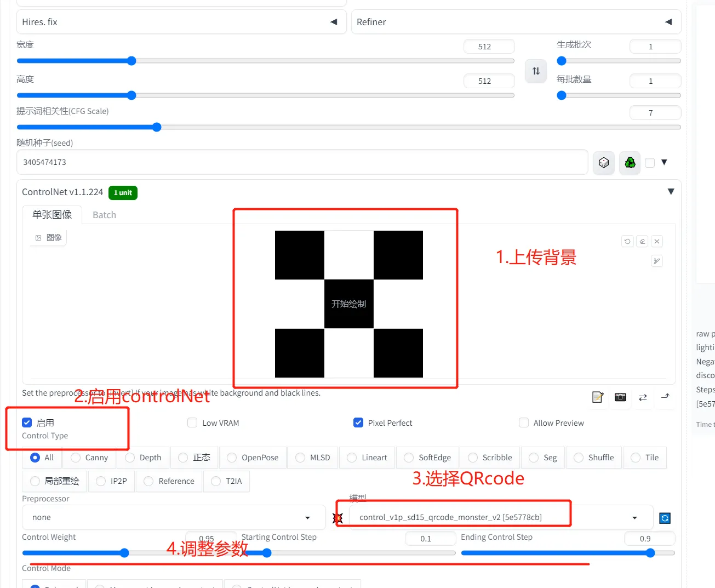Adjust the 高度 height slider
Screen dimensions: 715x588
point(265,95)
